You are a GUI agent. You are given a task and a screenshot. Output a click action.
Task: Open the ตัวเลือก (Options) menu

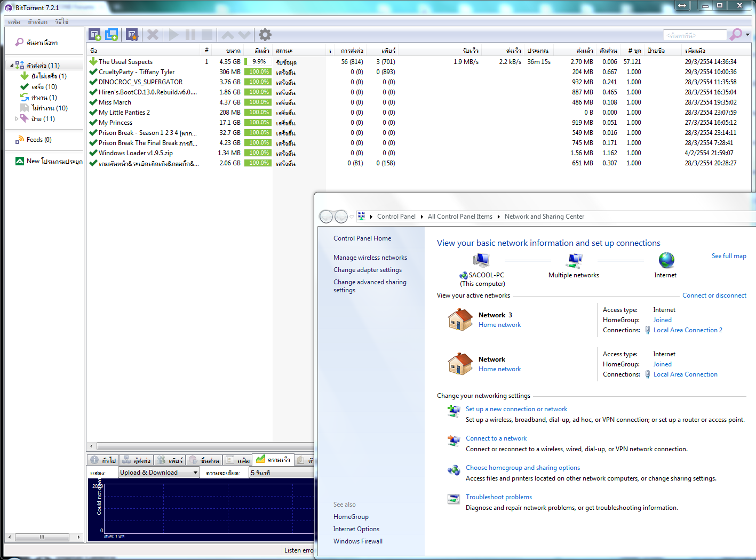pos(37,22)
